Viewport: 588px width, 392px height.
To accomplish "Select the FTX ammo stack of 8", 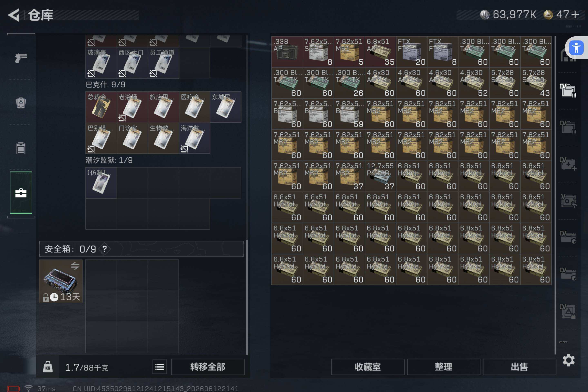I will pos(442,52).
